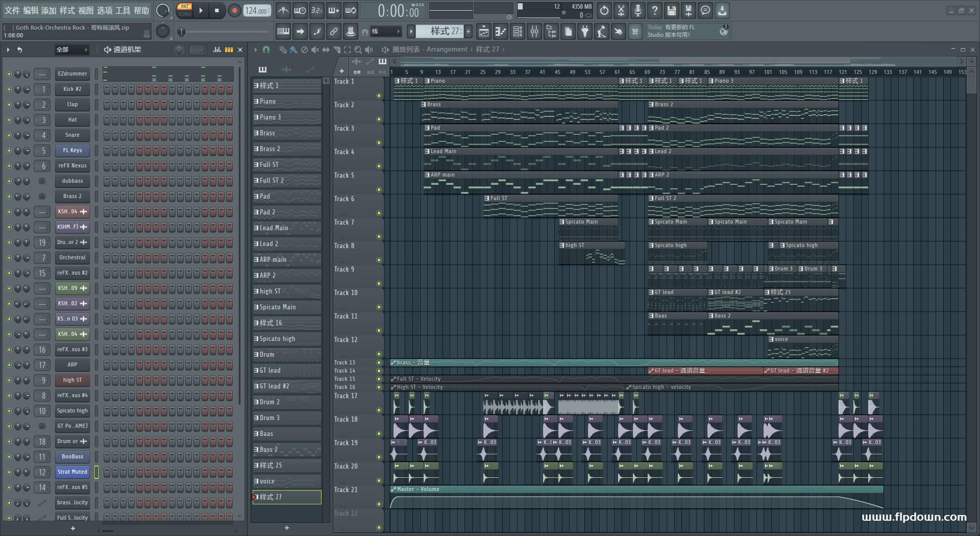Open the 全部 channel filter dropdown
The height and width of the screenshot is (536, 980).
pyautogui.click(x=71, y=50)
